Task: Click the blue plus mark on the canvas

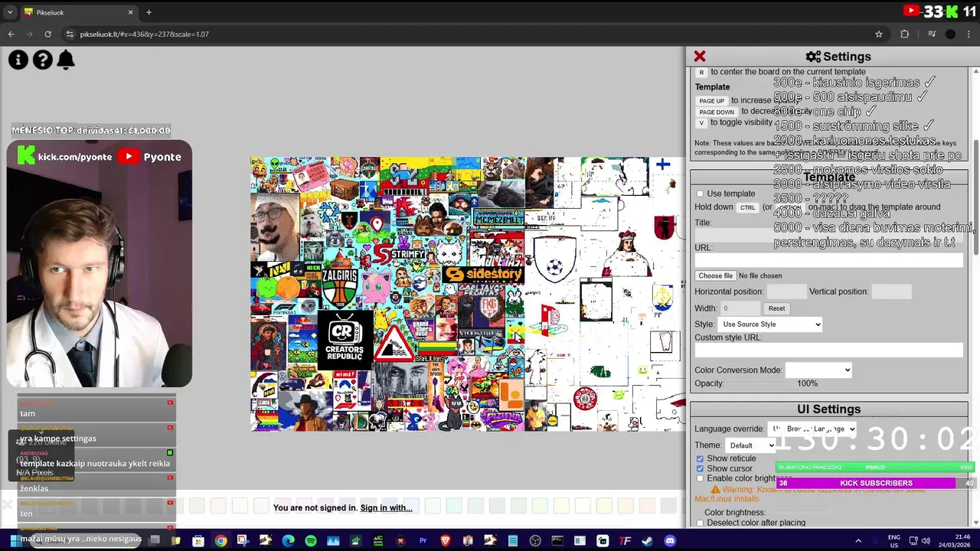Action: [663, 164]
